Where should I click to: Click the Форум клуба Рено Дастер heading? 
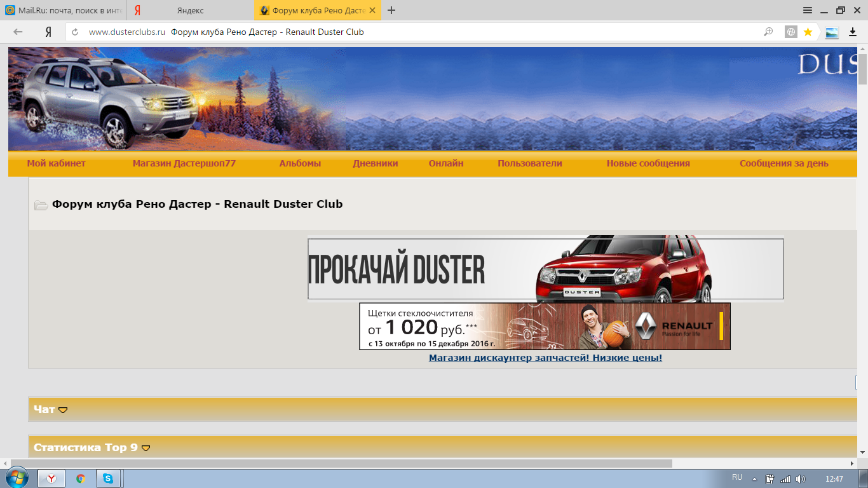(x=198, y=204)
